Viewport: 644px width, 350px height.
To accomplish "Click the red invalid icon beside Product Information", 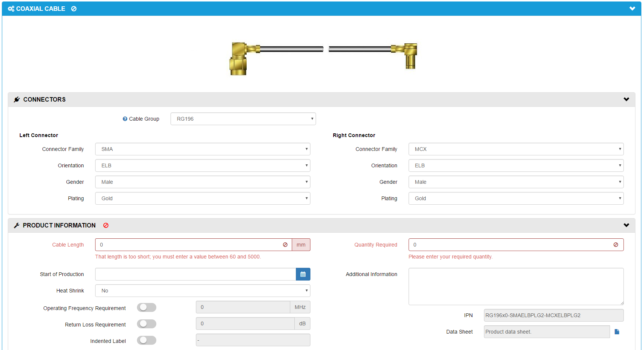I will pos(106,226).
